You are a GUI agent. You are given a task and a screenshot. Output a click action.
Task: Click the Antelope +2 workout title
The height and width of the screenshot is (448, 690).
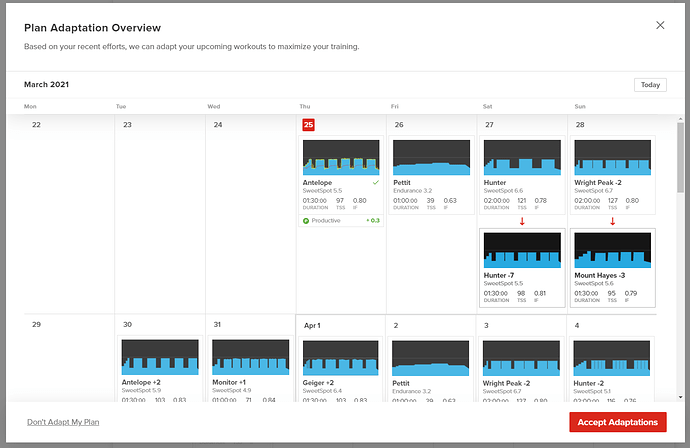point(141,382)
